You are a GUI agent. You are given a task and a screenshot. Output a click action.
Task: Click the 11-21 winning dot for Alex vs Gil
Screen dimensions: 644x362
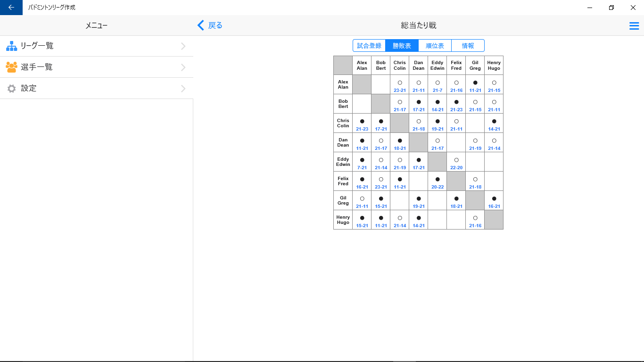475,82
